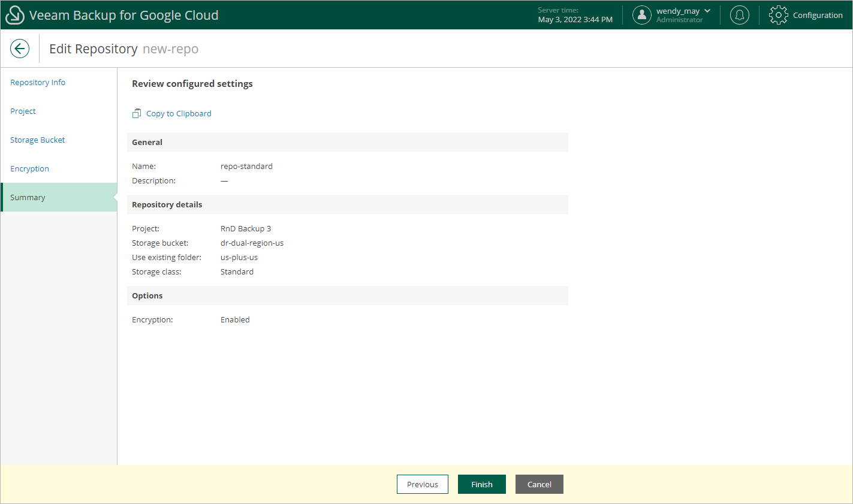Click the Repository details section header
The width and height of the screenshot is (853, 504).
click(x=348, y=204)
